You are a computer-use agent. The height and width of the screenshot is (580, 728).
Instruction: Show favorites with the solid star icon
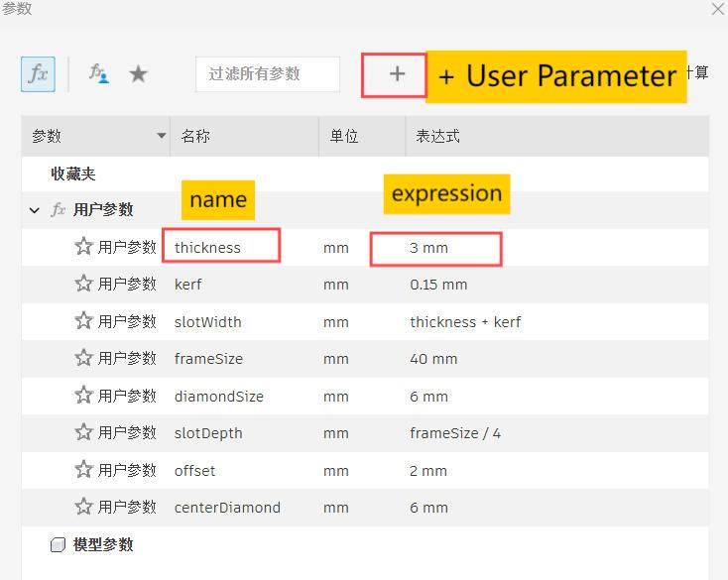(x=138, y=74)
